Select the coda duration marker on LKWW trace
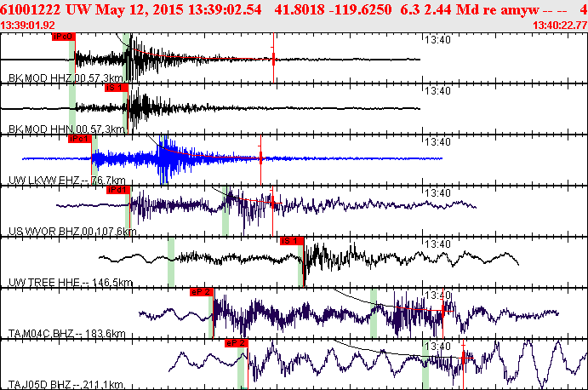Viewport: 588px width, 390px height. 260,158
